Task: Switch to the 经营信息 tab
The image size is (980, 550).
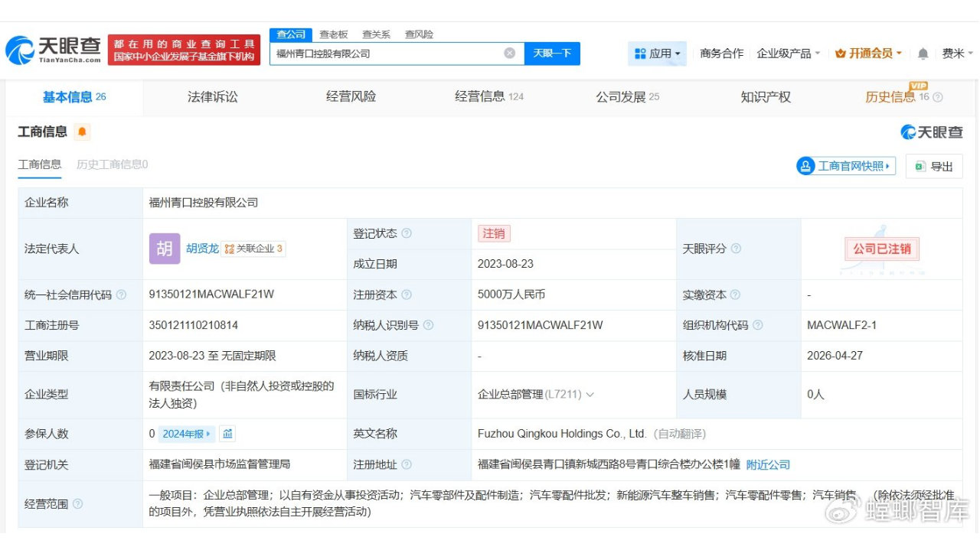Action: click(489, 97)
